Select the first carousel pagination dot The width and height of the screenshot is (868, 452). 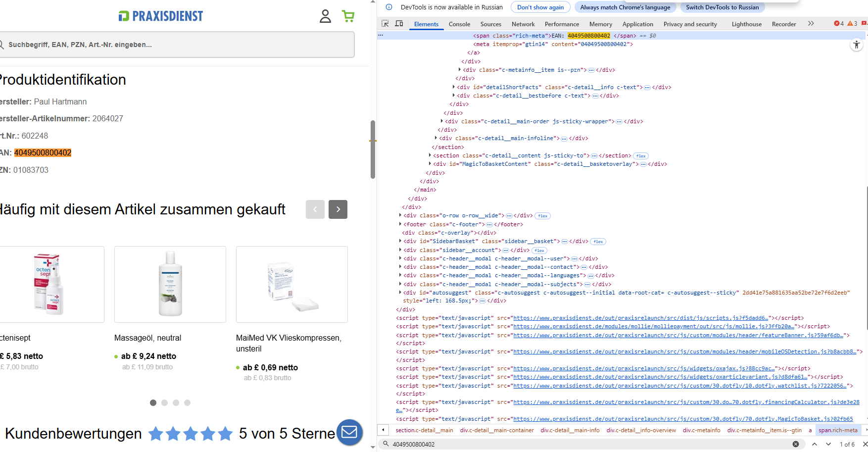coord(153,403)
